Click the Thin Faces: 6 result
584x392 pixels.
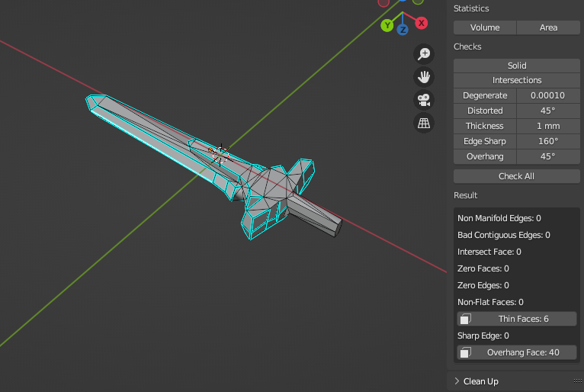tap(517, 319)
